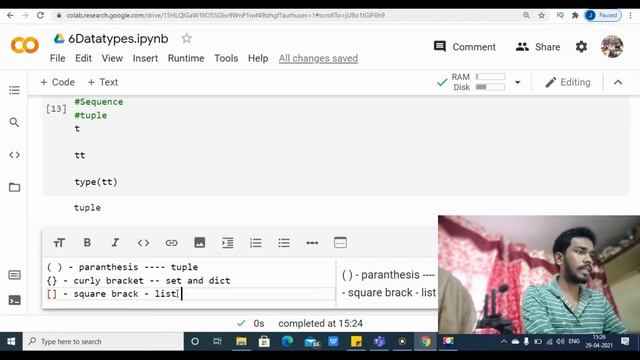Viewport: 640px width, 360px height.
Task: Open the Insert menu
Action: (145, 58)
